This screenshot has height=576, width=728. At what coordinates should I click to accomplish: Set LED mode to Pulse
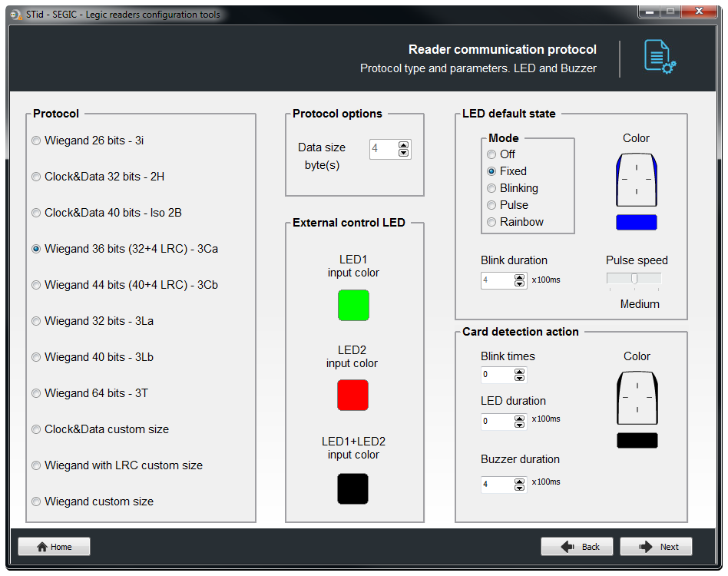point(508,205)
